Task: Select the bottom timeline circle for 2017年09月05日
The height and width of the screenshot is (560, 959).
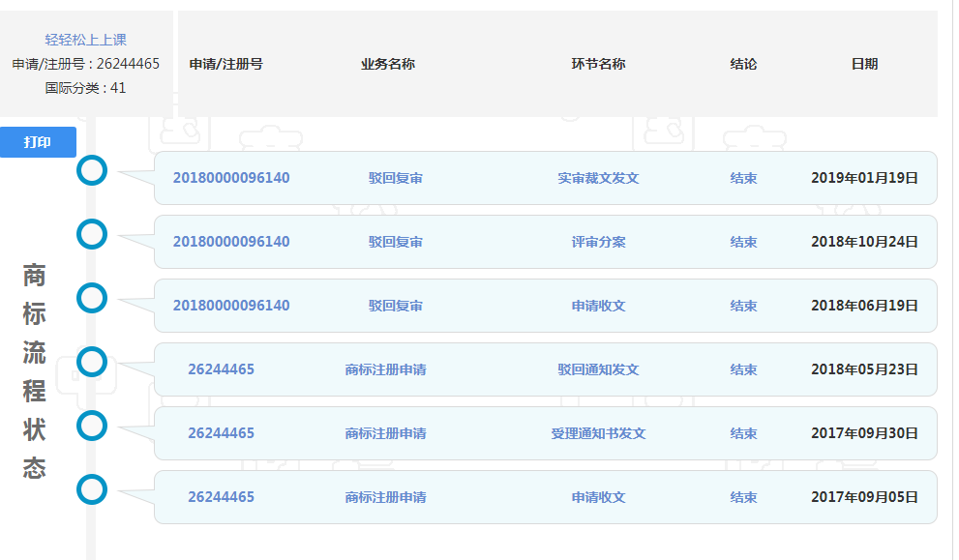Action: point(92,489)
